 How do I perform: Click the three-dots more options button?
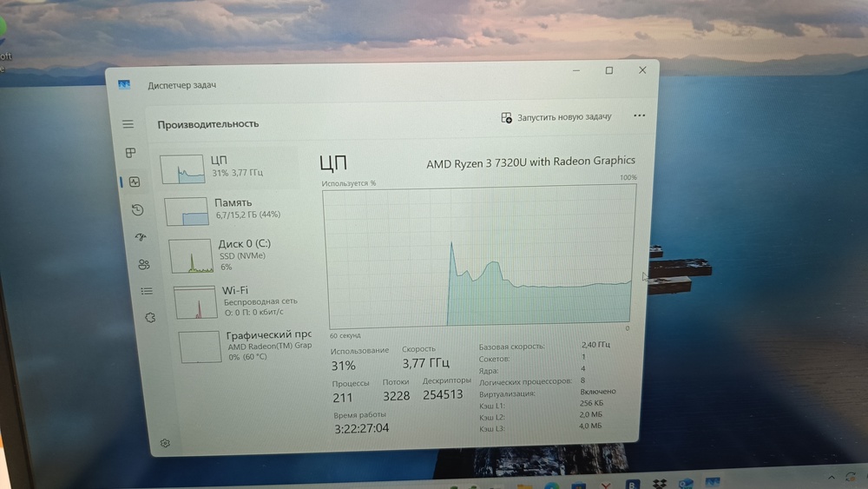point(640,116)
